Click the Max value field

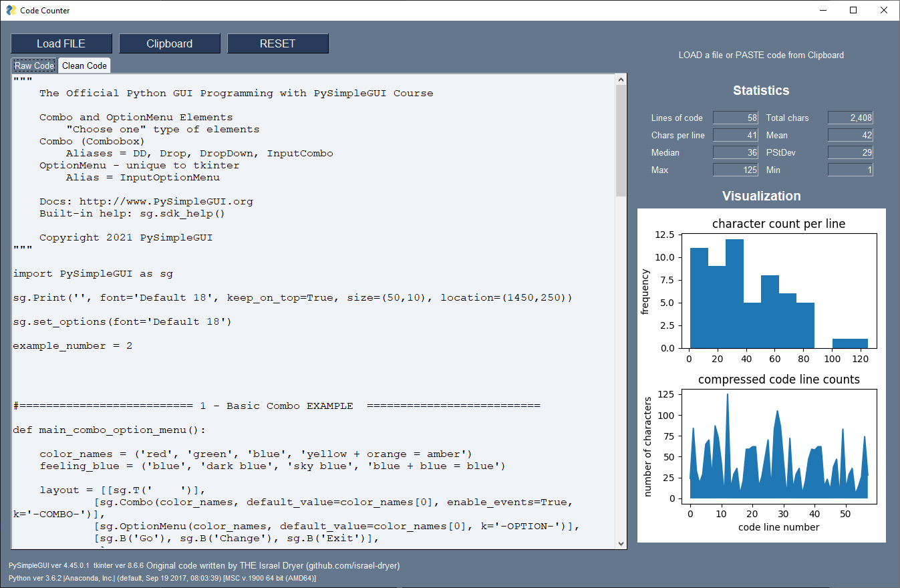click(736, 170)
